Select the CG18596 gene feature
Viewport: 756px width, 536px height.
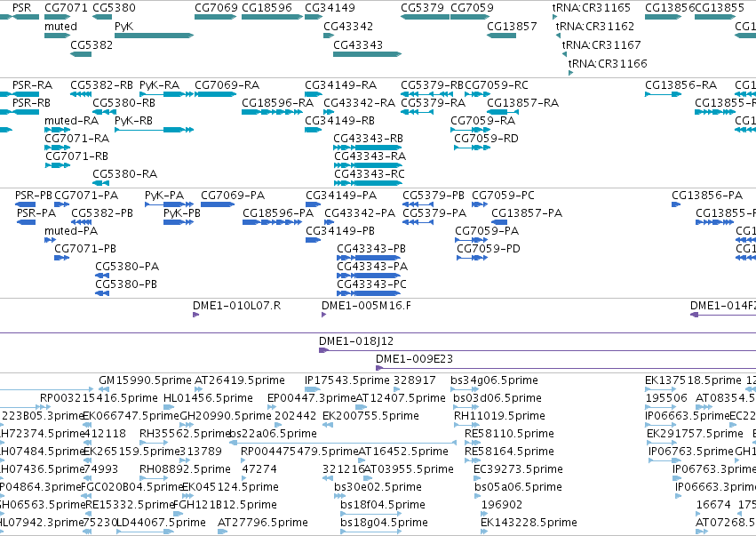coord(272,17)
